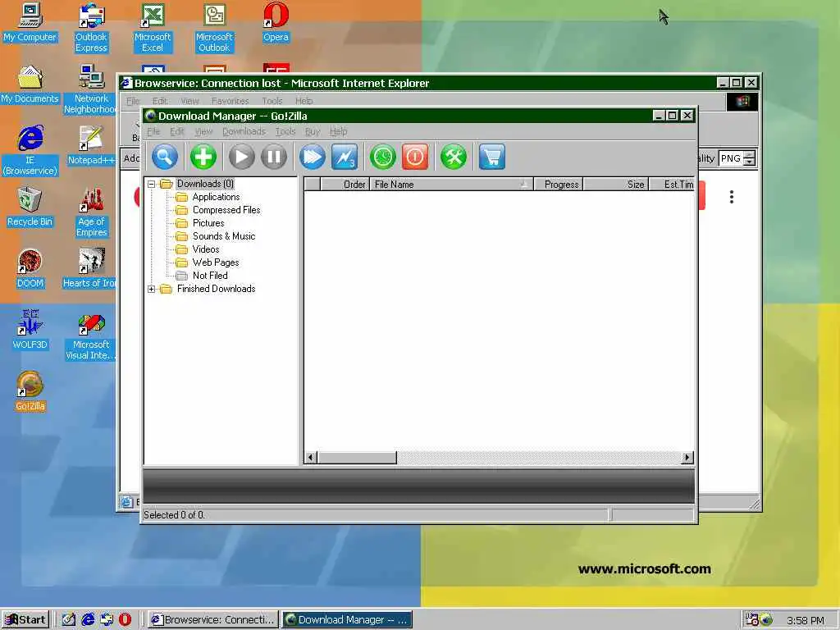This screenshot has width=840, height=630.
Task: Open the WOLF3D desktop icon
Action: 30,331
